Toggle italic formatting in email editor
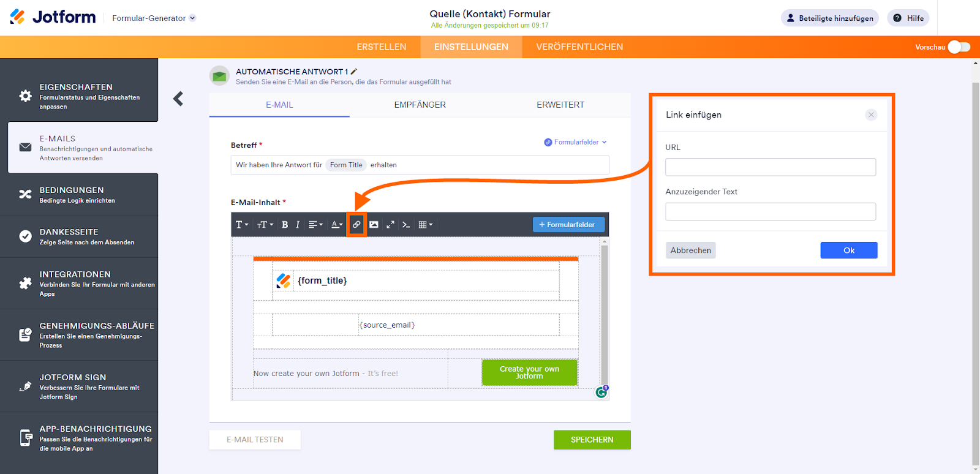This screenshot has width=980, height=474. (298, 225)
